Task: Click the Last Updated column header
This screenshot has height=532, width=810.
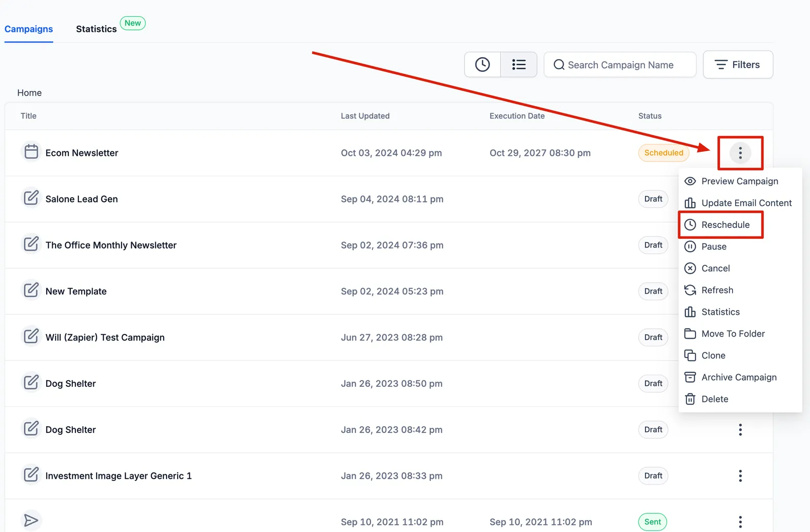Action: 365,116
